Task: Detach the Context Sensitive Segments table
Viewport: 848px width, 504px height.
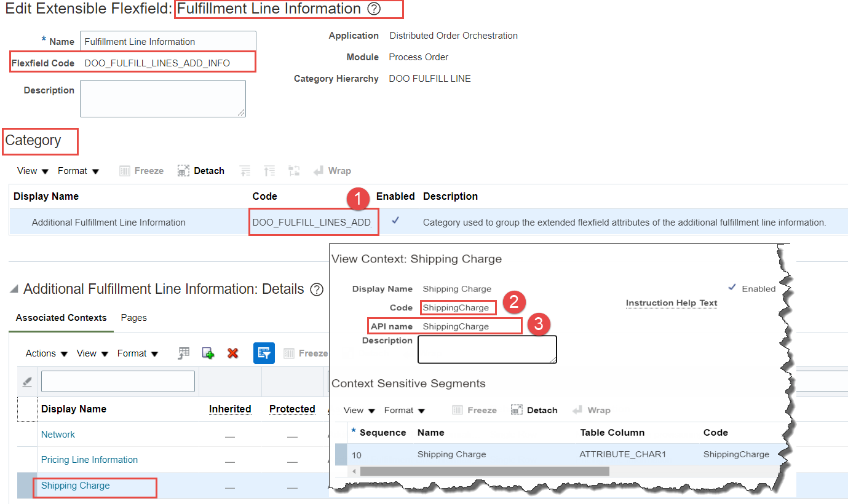Action: click(534, 410)
